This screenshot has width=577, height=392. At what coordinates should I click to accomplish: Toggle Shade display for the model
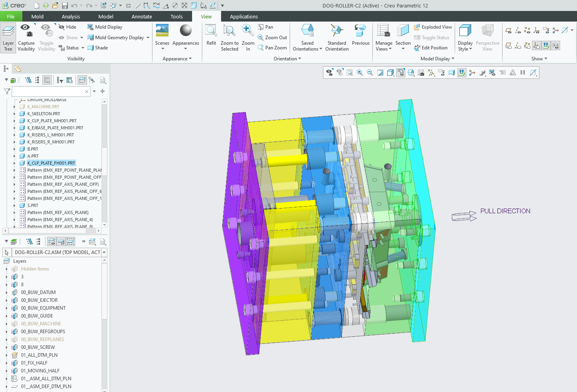(x=98, y=48)
